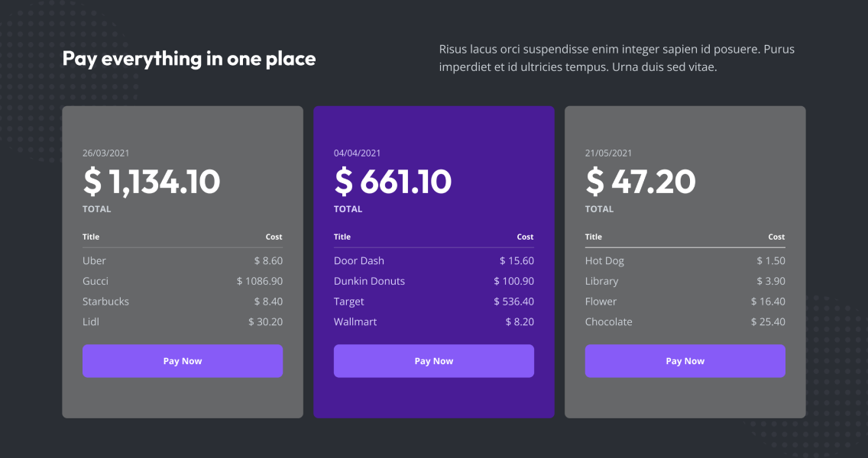Image resolution: width=868 pixels, height=458 pixels.
Task: Select the Library charge of $3.90
Action: pyautogui.click(x=601, y=281)
